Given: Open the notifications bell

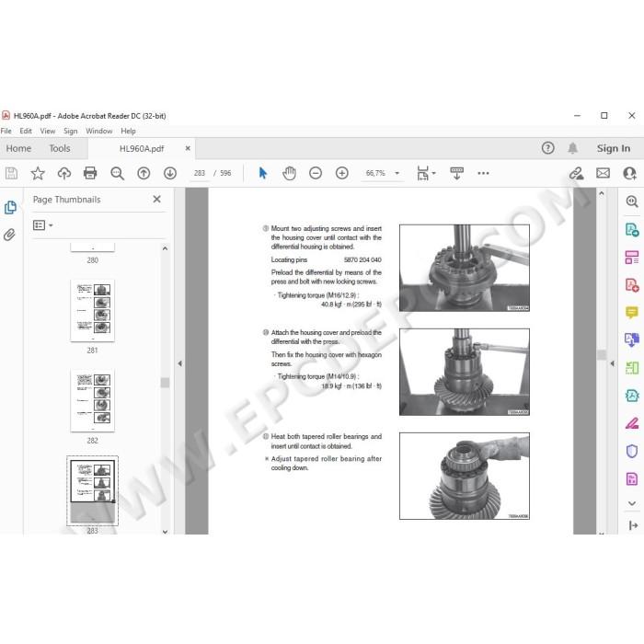Looking at the screenshot, I should click(x=573, y=148).
